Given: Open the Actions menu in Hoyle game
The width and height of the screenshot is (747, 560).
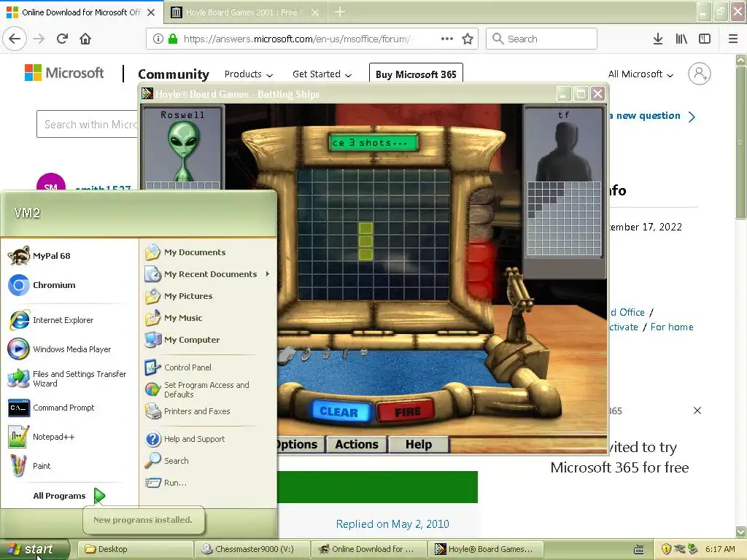Looking at the screenshot, I should 357,444.
